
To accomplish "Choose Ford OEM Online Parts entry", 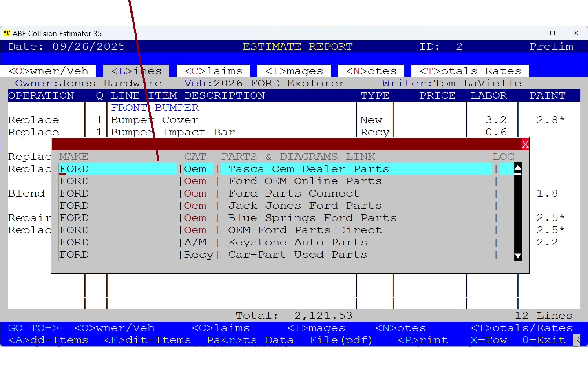I will [305, 181].
